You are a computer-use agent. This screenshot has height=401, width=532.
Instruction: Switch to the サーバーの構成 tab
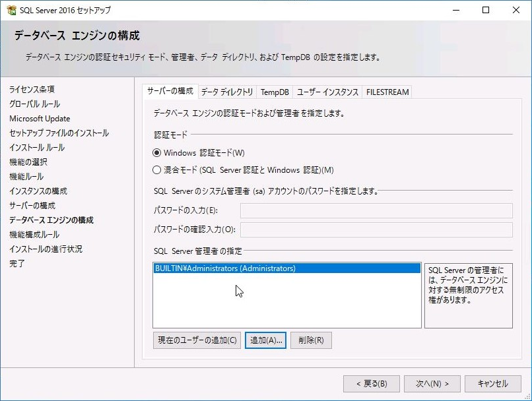[170, 91]
